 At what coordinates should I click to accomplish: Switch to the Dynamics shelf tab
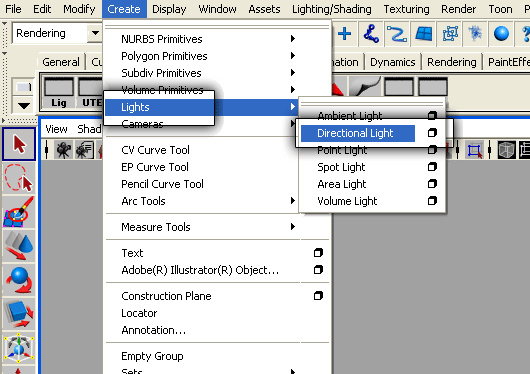[x=392, y=62]
